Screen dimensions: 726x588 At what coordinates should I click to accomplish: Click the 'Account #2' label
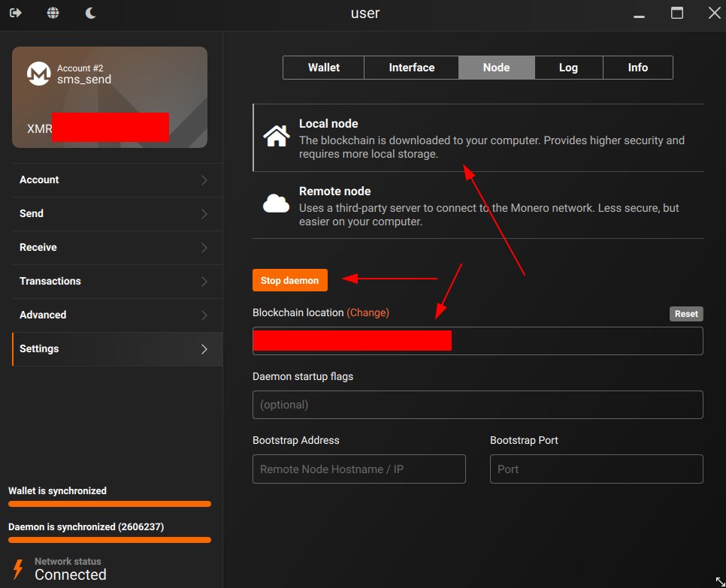point(80,68)
